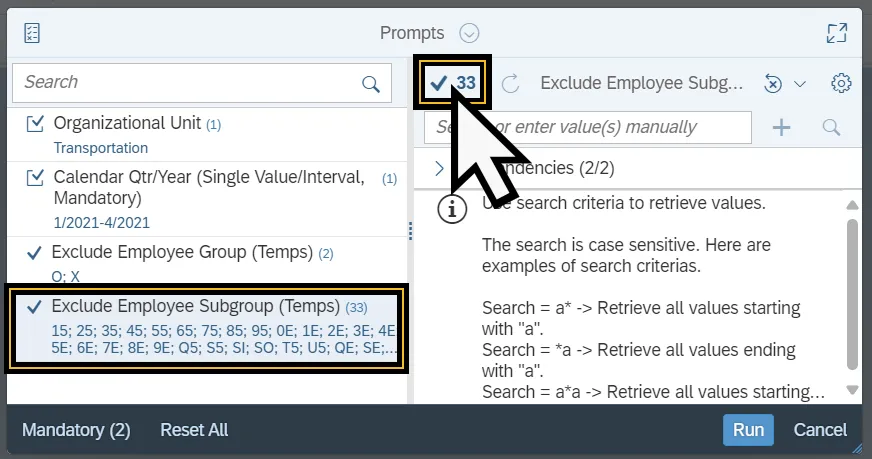The height and width of the screenshot is (459, 872).
Task: Select the Exclude Employee Group (Temps) prompt
Action: point(182,251)
